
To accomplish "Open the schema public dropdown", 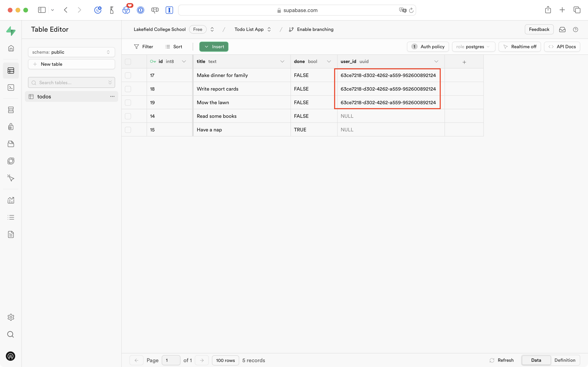I will (x=71, y=52).
